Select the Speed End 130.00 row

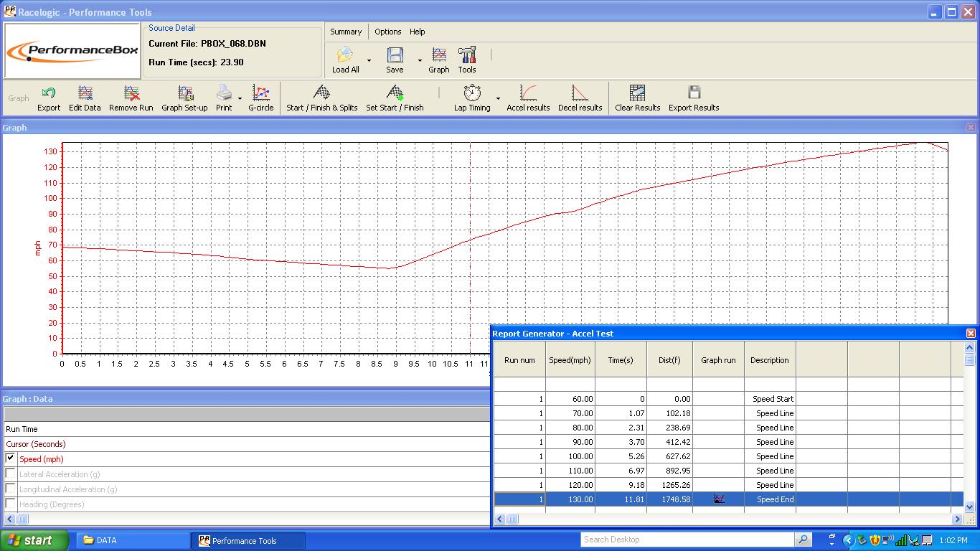(729, 499)
